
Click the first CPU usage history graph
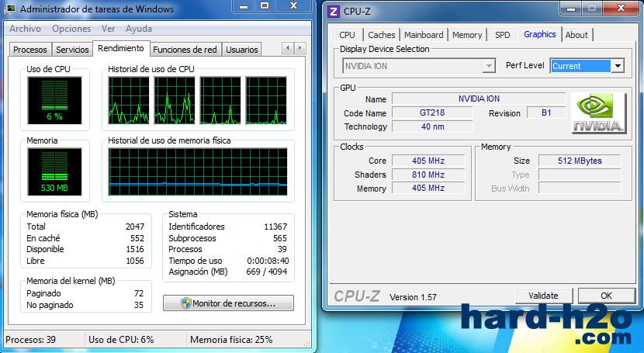point(129,101)
